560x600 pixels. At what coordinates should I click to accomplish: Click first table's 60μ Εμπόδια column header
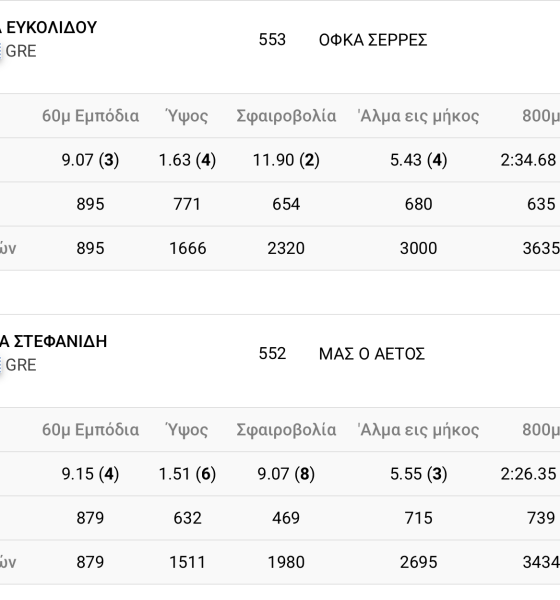tap(90, 116)
